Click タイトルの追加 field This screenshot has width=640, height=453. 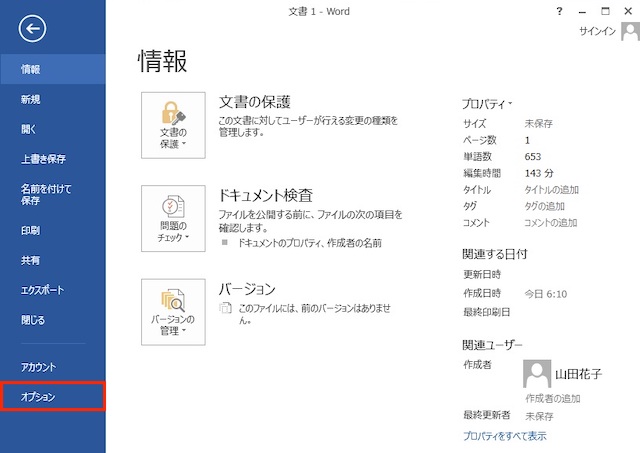(551, 190)
